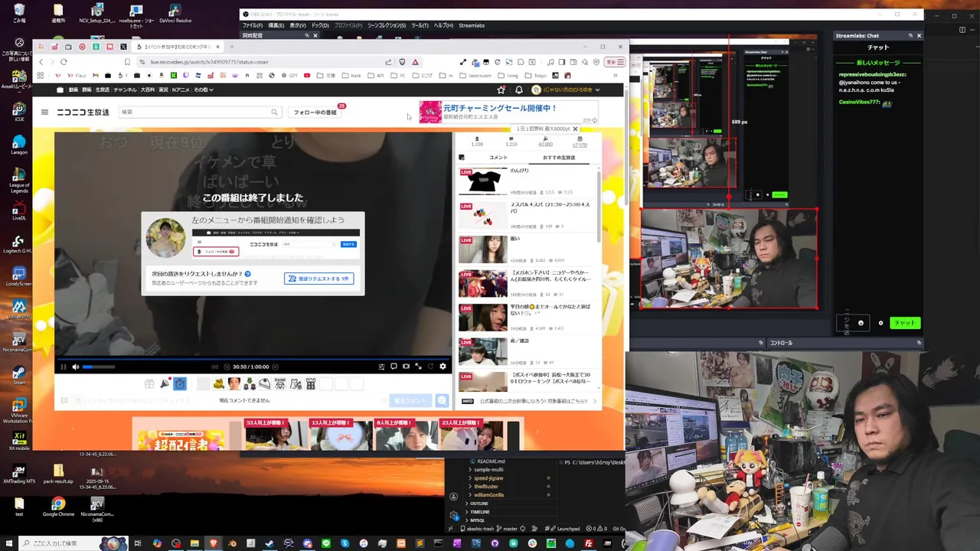Click the emoji button beside comment box
This screenshot has width=980, height=551.
coord(442,400)
